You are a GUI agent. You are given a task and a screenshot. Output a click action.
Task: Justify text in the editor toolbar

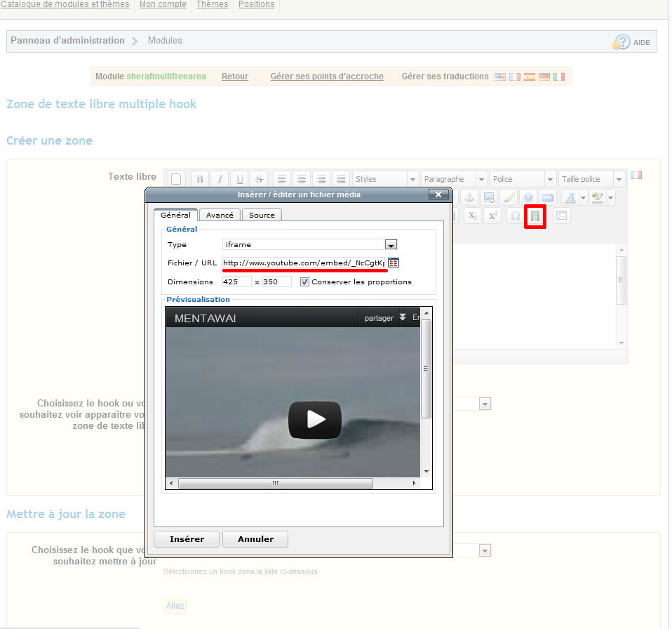341,179
